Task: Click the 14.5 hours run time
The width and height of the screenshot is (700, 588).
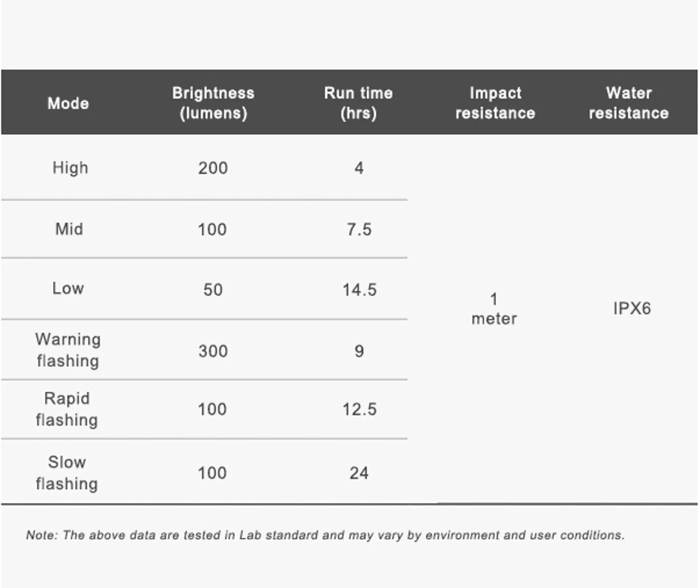Action: 359,290
